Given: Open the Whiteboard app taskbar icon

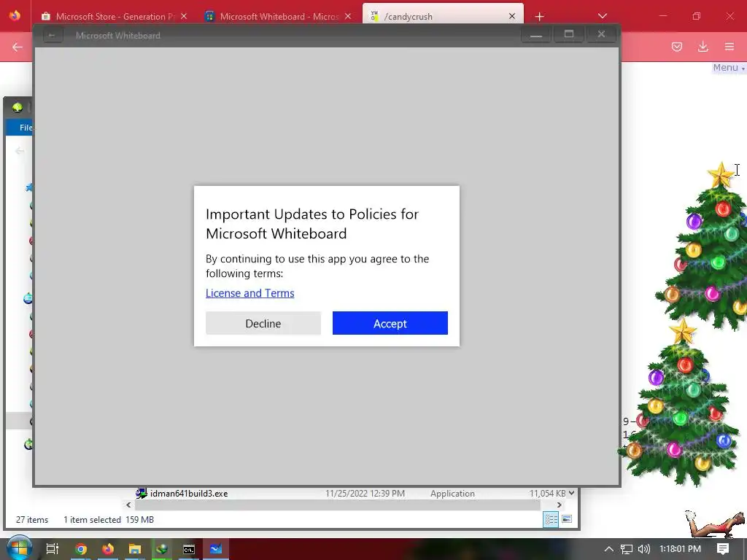Looking at the screenshot, I should click(216, 549).
